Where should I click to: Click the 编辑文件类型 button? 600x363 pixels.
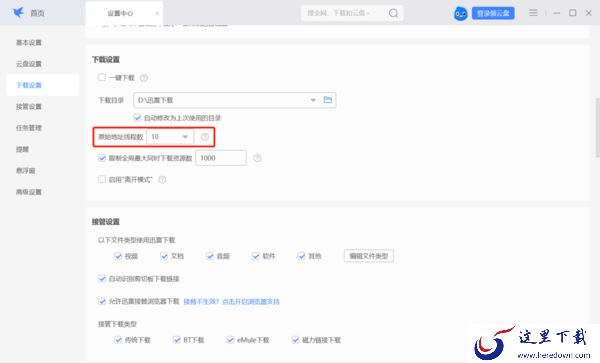pyautogui.click(x=368, y=256)
